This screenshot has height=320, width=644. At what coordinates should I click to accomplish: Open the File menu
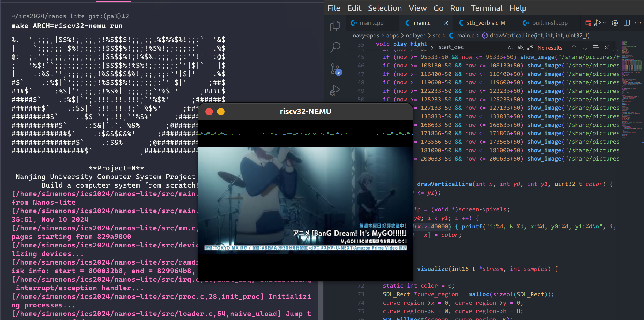click(334, 8)
